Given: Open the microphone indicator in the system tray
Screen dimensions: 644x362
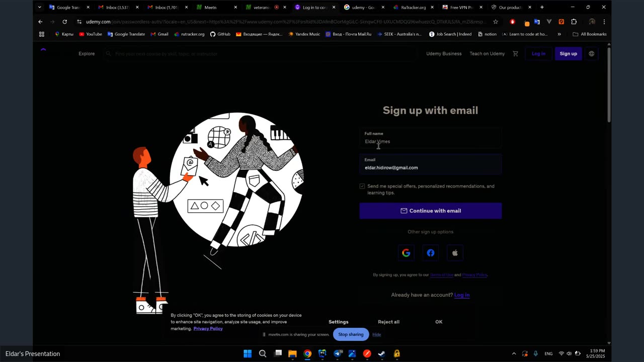Looking at the screenshot, I should 536,353.
